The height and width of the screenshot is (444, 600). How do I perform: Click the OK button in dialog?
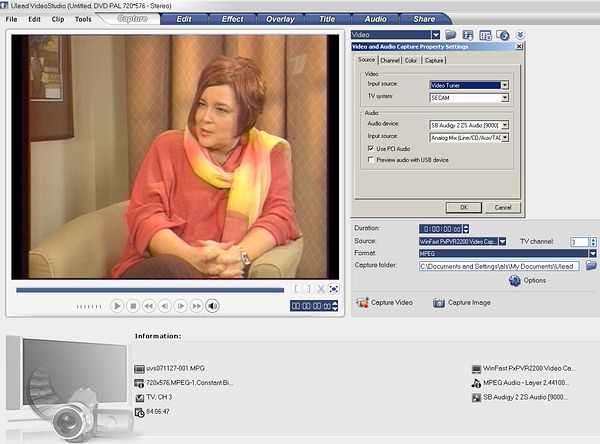[463, 207]
